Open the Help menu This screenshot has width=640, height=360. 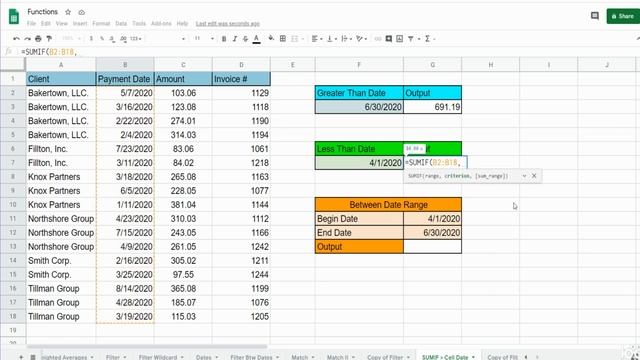coord(182,24)
